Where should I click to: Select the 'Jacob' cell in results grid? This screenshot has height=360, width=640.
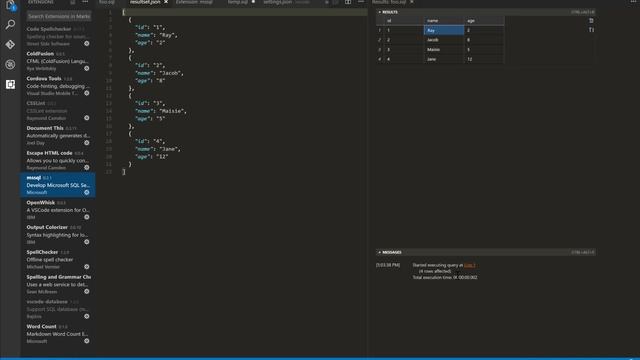click(444, 40)
